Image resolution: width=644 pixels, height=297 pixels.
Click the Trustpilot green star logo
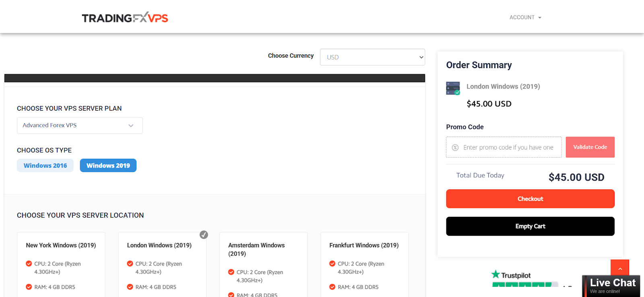tap(495, 274)
